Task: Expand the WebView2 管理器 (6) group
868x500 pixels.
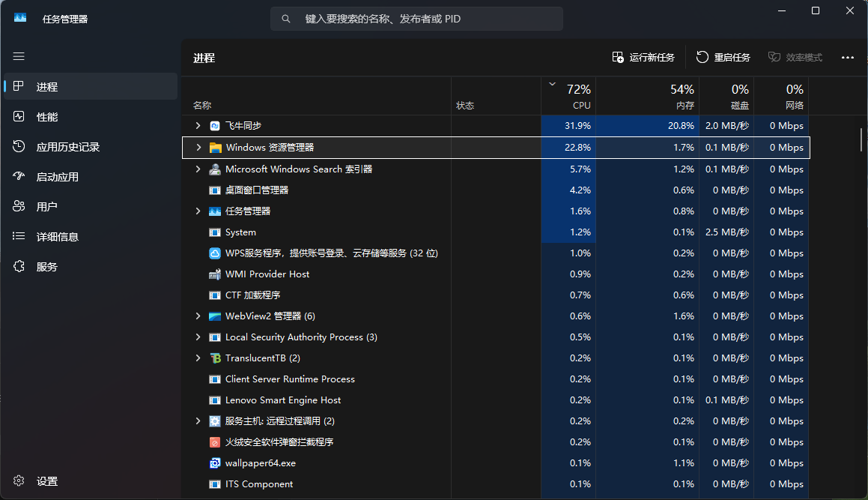Action: (x=198, y=316)
